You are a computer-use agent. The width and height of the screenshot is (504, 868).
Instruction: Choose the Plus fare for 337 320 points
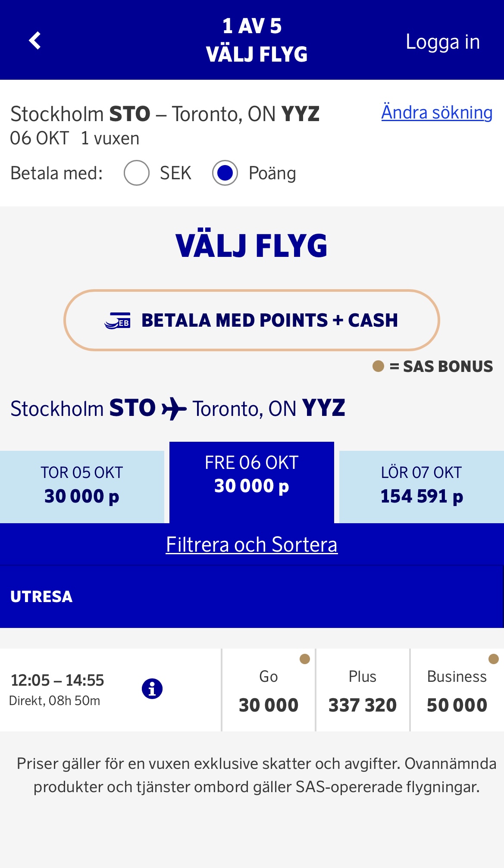363,690
